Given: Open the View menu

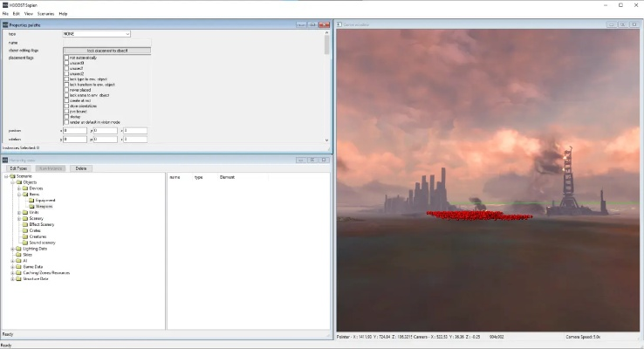Looking at the screenshot, I should coord(29,14).
